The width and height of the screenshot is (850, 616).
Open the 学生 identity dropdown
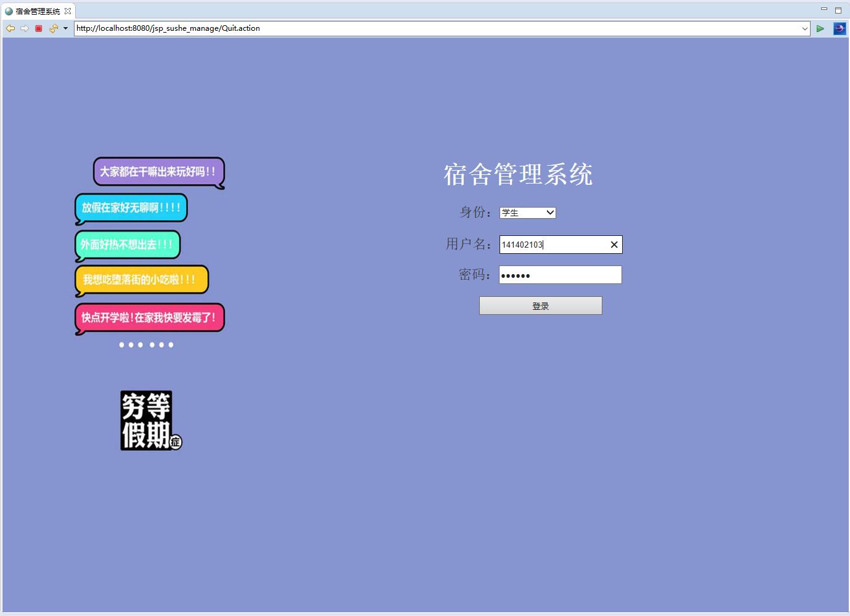pos(549,212)
